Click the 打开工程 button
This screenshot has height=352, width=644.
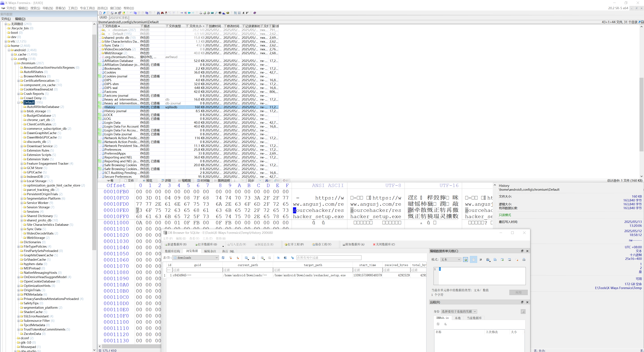(x=294, y=244)
